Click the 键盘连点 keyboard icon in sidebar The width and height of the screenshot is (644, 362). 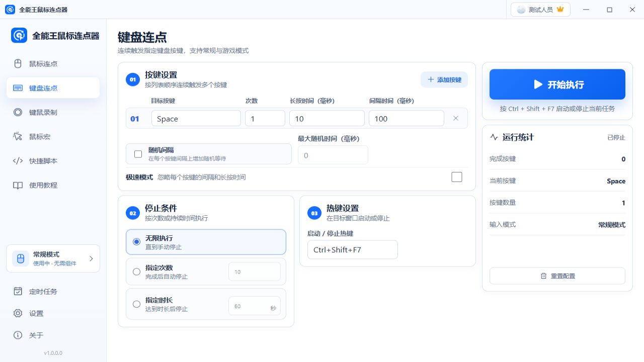coord(18,88)
